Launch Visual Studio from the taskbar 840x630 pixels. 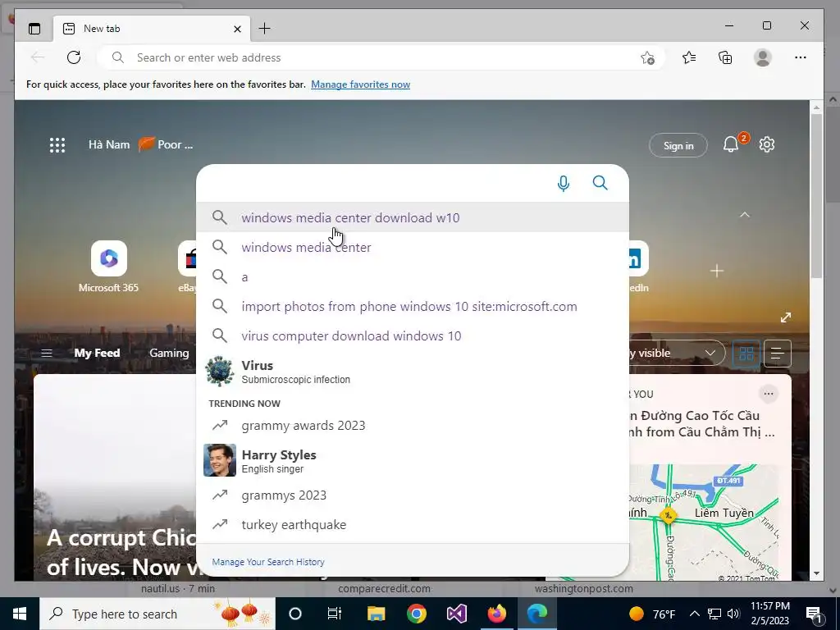456,614
